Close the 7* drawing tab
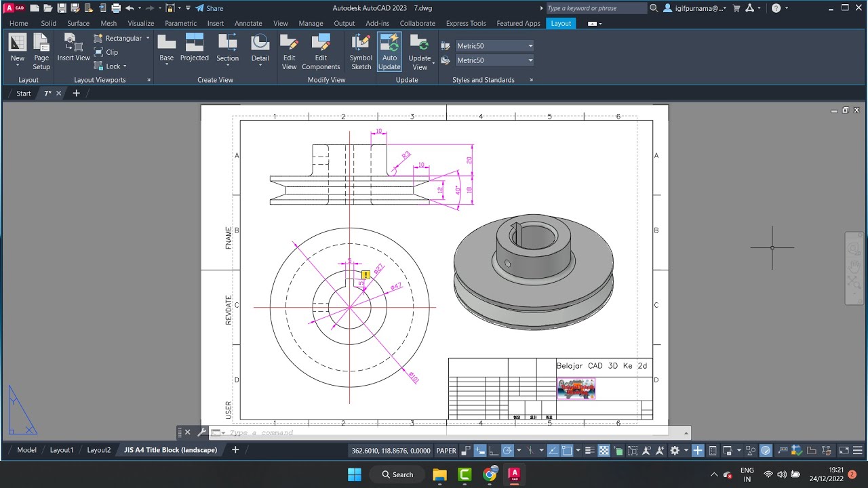 click(58, 94)
